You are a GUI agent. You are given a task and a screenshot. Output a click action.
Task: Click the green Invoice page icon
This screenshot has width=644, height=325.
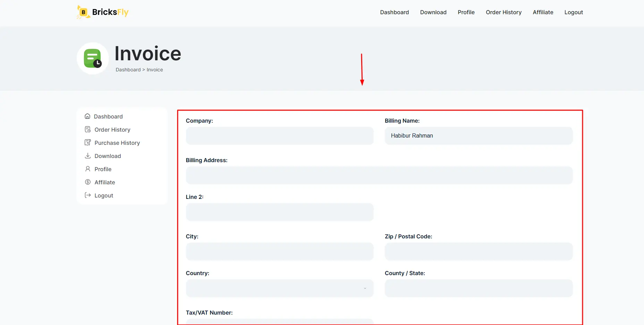click(93, 58)
